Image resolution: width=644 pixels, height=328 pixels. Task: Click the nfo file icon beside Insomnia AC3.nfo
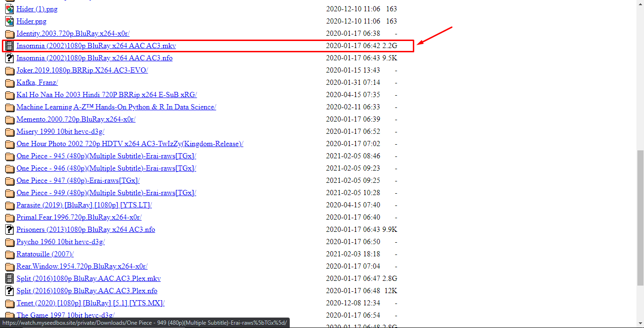pyautogui.click(x=9, y=58)
